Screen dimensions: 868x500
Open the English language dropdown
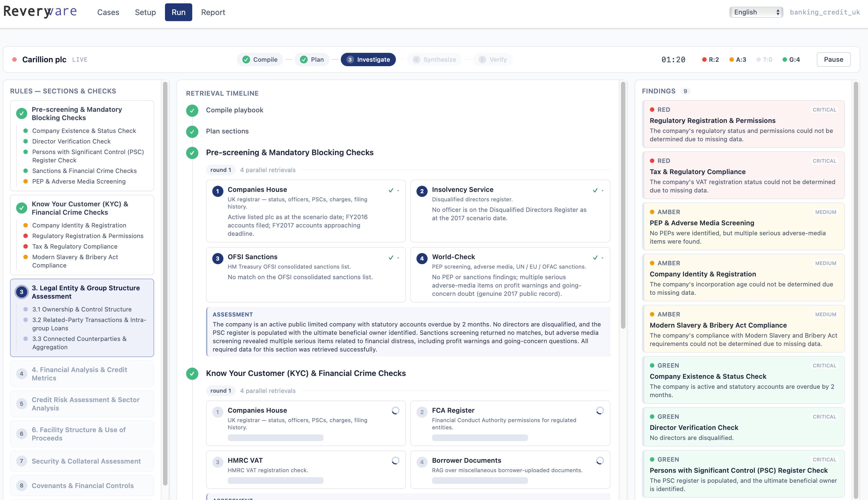(x=756, y=12)
